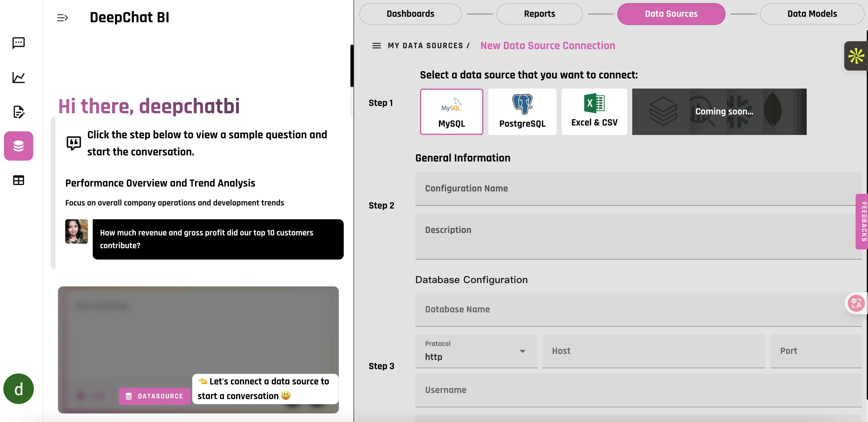Click the report edit document sidebar icon
868x422 pixels.
click(x=19, y=112)
